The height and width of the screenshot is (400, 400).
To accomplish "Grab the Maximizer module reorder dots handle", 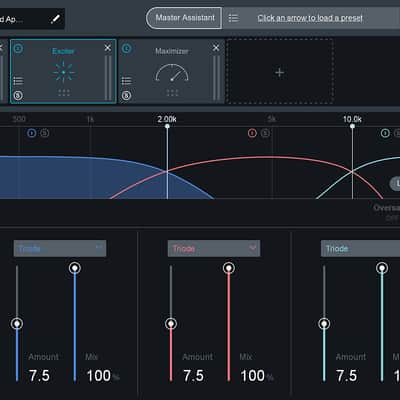I will (172, 93).
